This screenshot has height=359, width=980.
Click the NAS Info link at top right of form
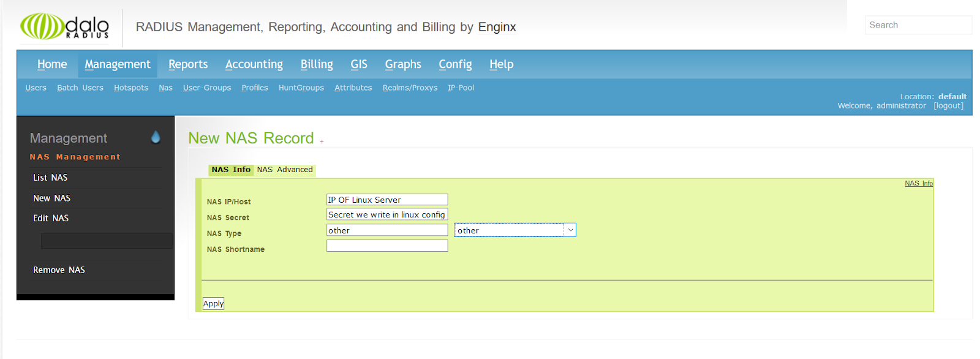pos(919,183)
